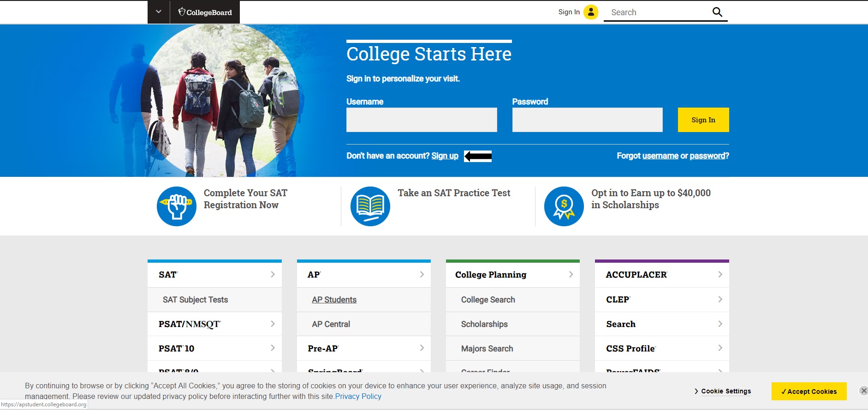Expand the ACCUPLACER section arrow
The width and height of the screenshot is (868, 410).
(720, 275)
